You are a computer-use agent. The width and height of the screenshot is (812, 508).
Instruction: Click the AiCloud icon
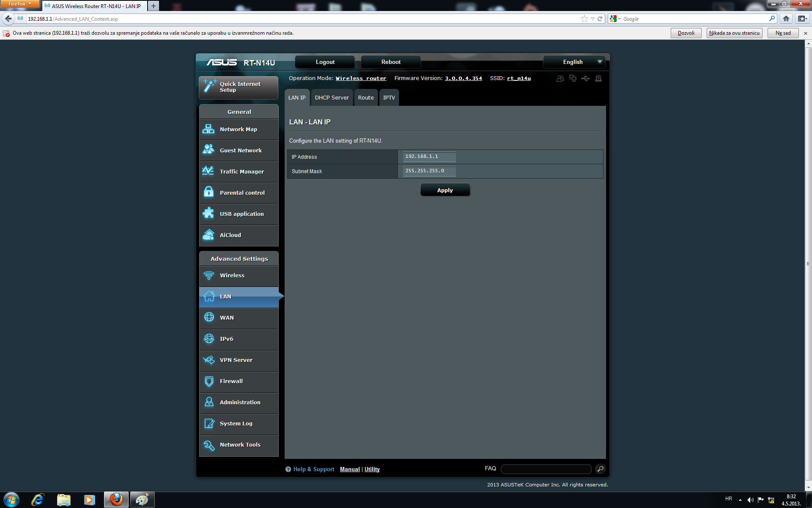pyautogui.click(x=208, y=234)
